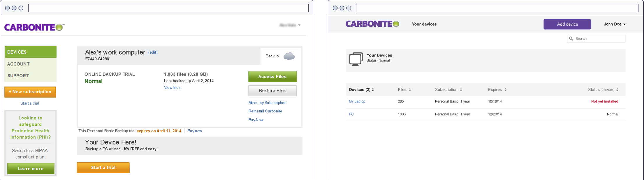Click Move my Subscription link
This screenshot has width=644, height=180.
267,103
